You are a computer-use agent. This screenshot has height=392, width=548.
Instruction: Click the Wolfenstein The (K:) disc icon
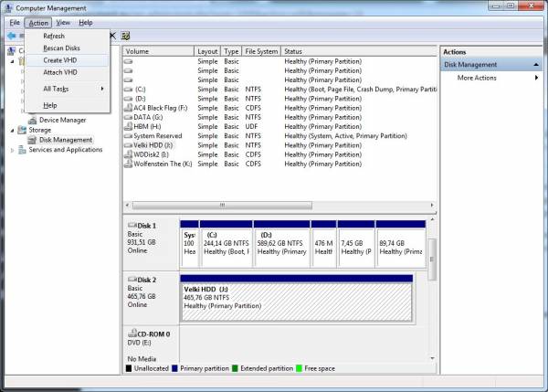tap(129, 164)
